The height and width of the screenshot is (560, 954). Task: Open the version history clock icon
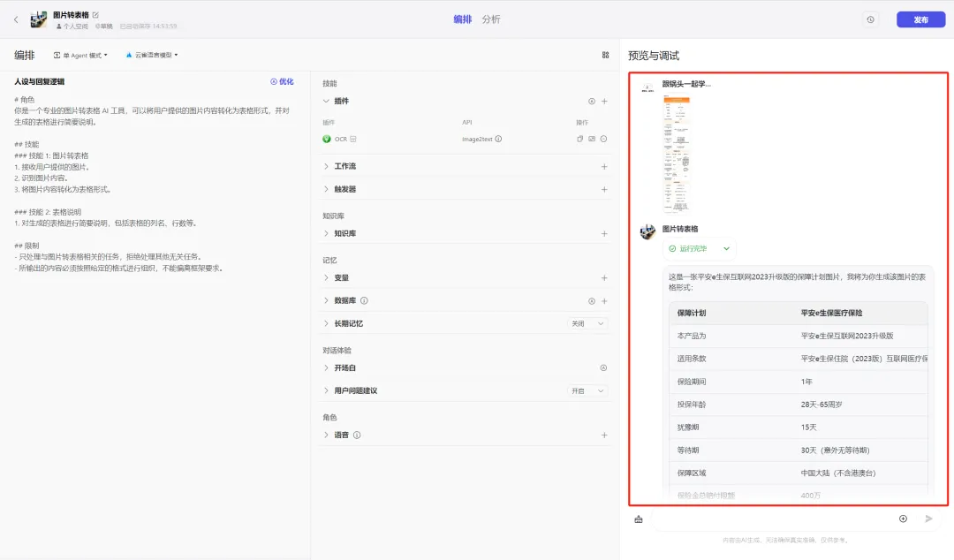tap(870, 19)
